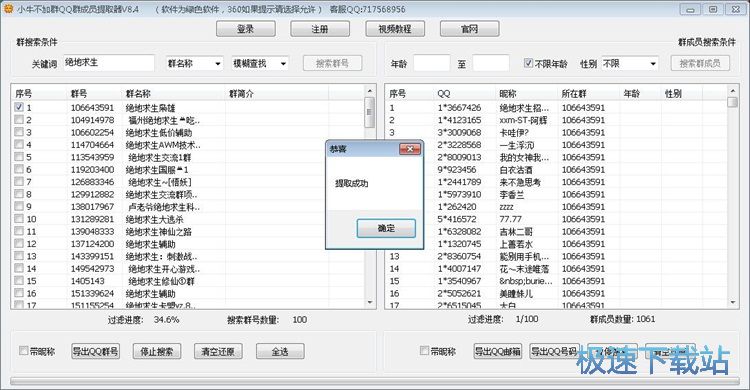
Task: Check the row 5 checkbox for 113543959
Action: pos(19,156)
